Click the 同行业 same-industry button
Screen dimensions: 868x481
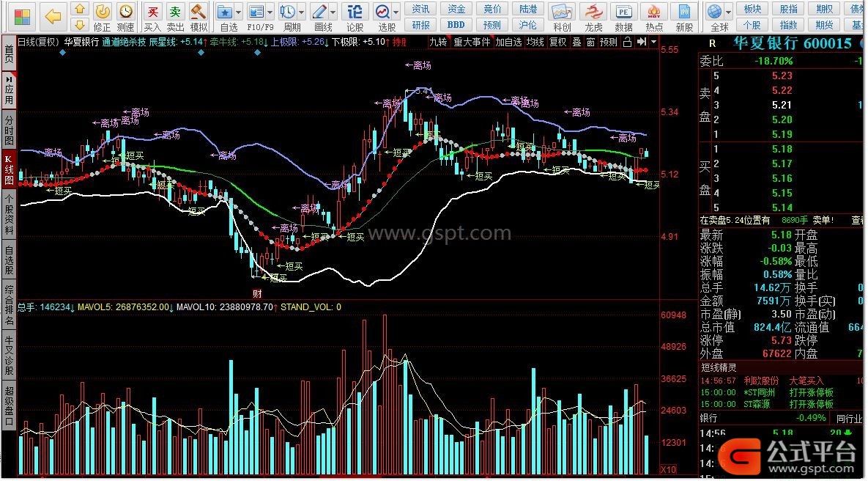pyautogui.click(x=850, y=419)
